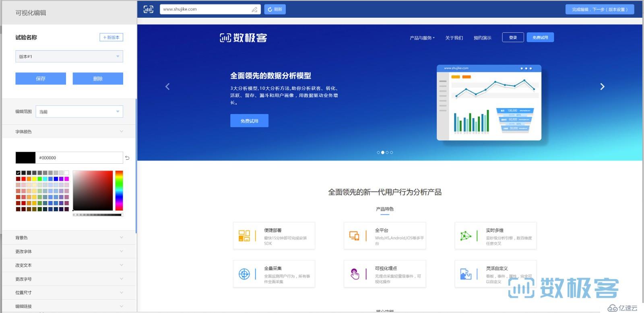Click the 实时多维 network icon
Viewport: 644px width, 313px height.
pos(466,236)
